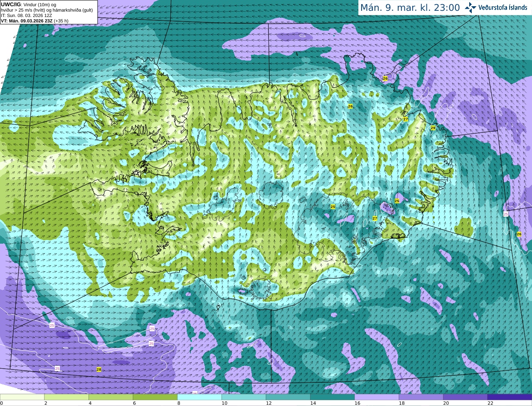
Task: Click the legend scale value '4'
Action: click(x=90, y=403)
